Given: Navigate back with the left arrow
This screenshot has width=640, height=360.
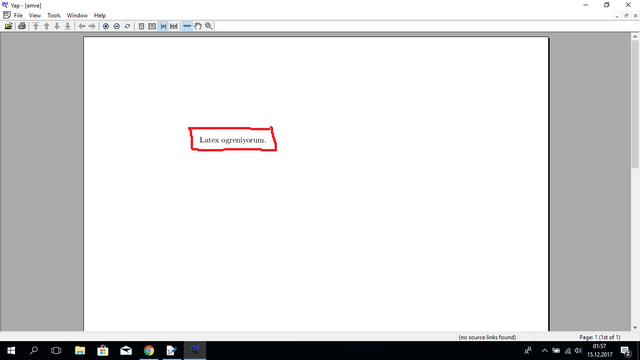Looking at the screenshot, I should 82,26.
